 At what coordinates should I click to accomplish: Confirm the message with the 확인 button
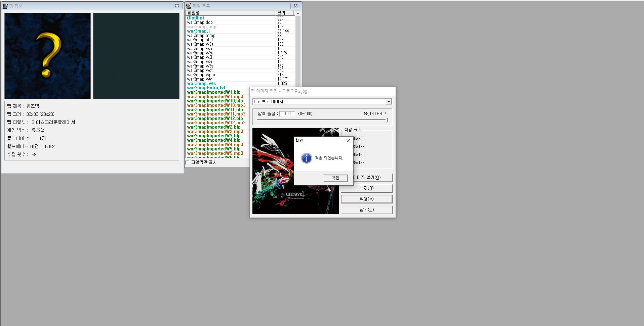(335, 178)
